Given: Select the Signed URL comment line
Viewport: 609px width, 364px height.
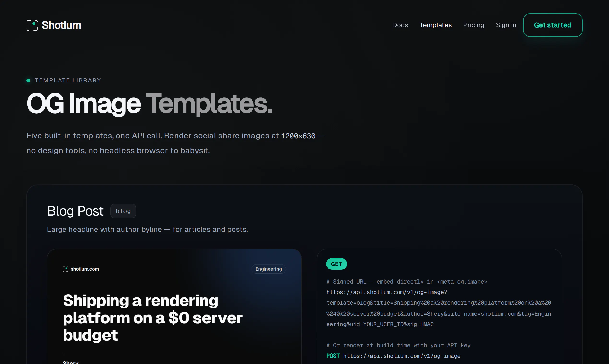Looking at the screenshot, I should pos(407,282).
